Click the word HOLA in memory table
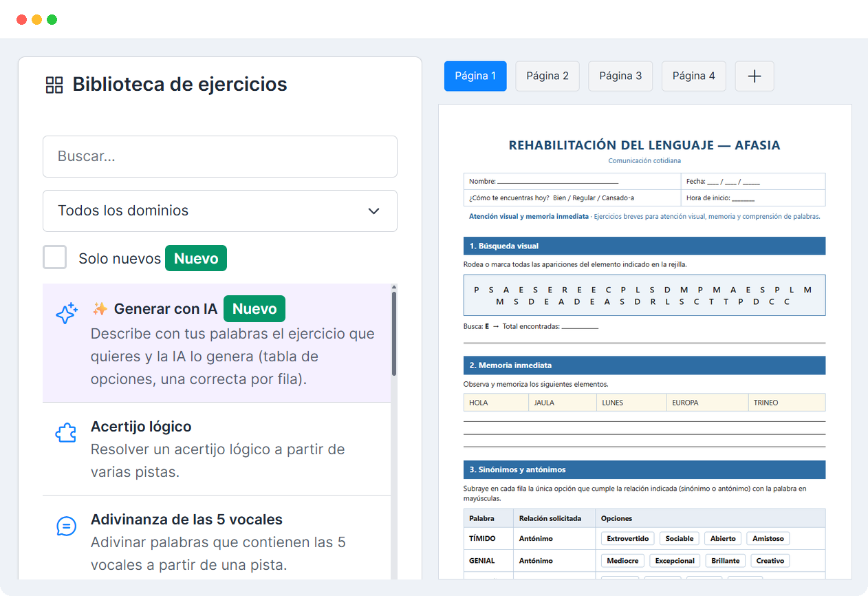 (x=479, y=403)
